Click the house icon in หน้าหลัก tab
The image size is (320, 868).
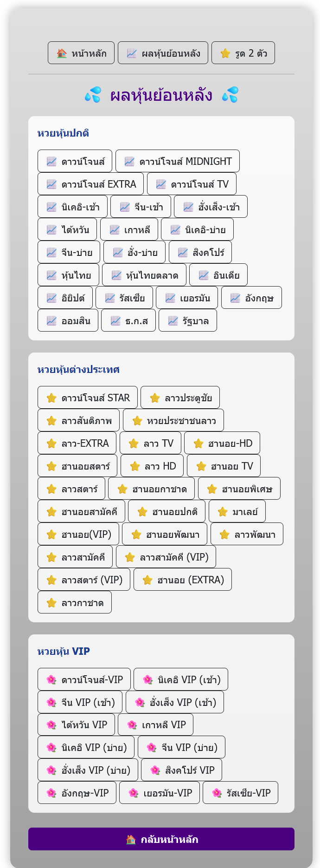pos(62,53)
